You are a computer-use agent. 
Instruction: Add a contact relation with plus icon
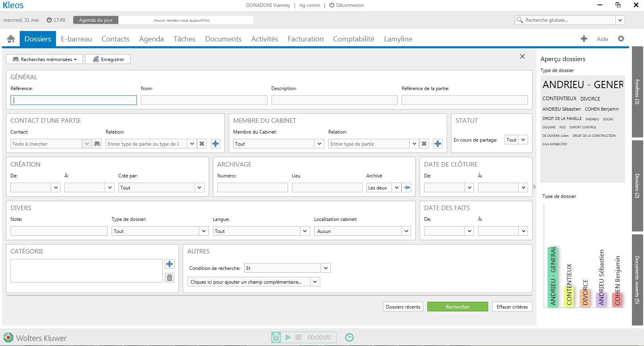(215, 144)
